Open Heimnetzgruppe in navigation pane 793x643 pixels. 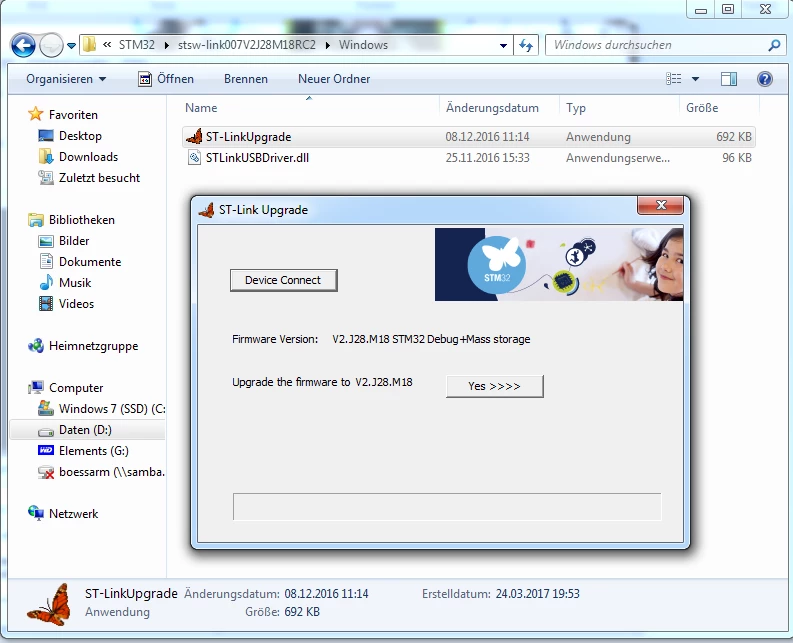pos(94,346)
